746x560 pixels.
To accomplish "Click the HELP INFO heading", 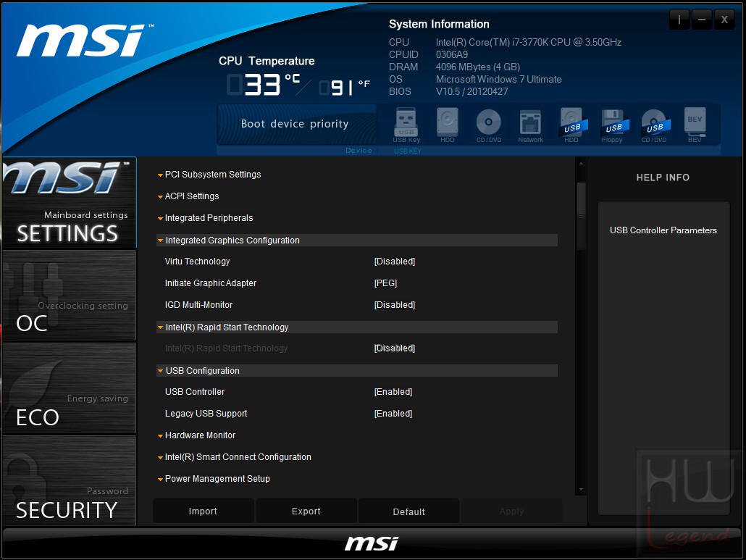I will (663, 177).
